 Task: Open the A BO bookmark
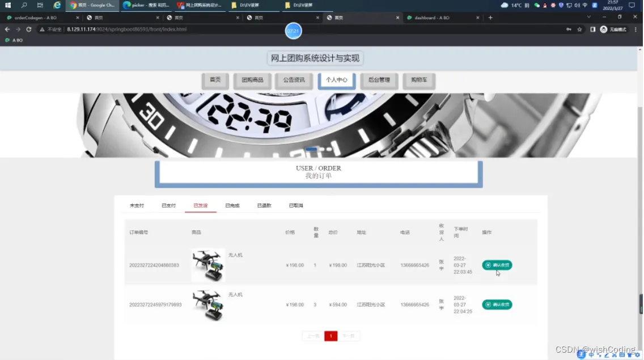click(x=14, y=40)
